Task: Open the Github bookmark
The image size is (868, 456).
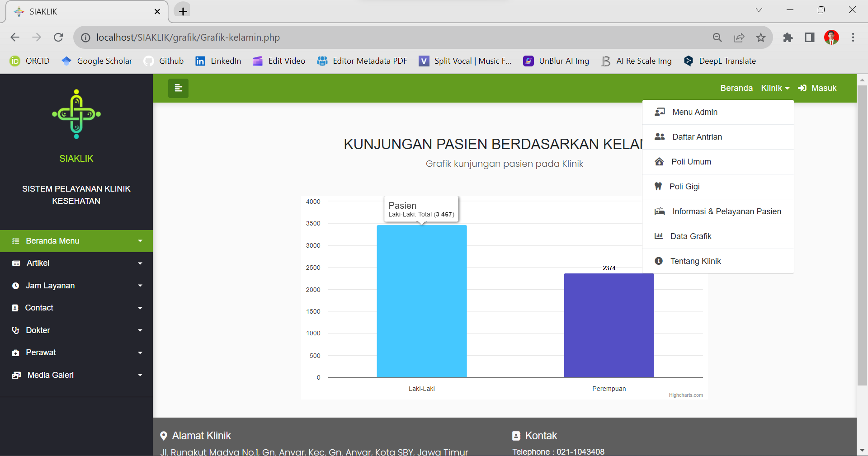Action: click(164, 61)
